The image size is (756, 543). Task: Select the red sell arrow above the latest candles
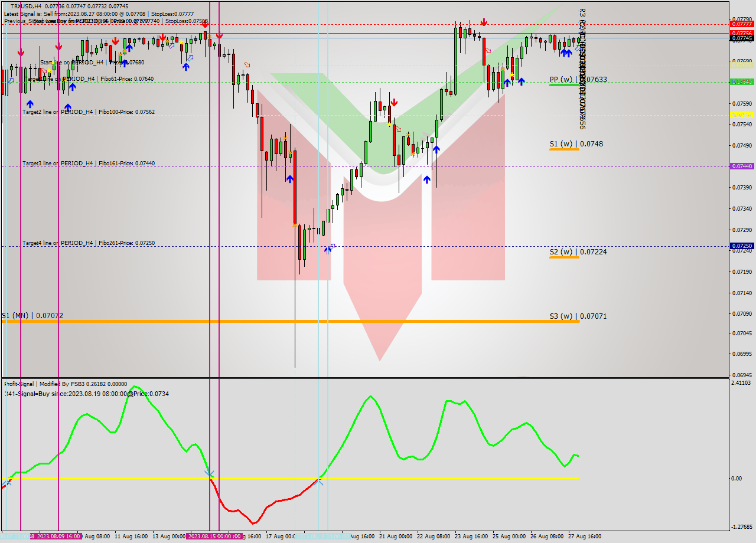click(x=484, y=22)
